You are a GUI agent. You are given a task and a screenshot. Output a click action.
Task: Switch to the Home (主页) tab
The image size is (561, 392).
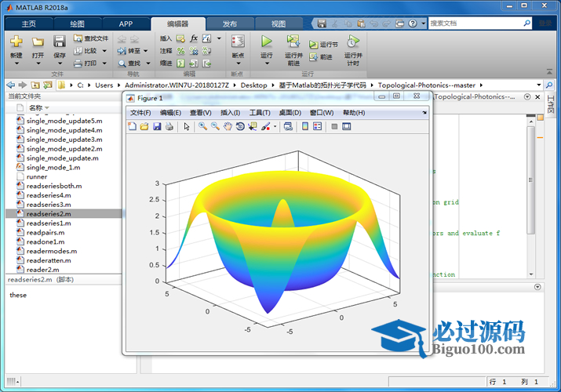tap(28, 24)
